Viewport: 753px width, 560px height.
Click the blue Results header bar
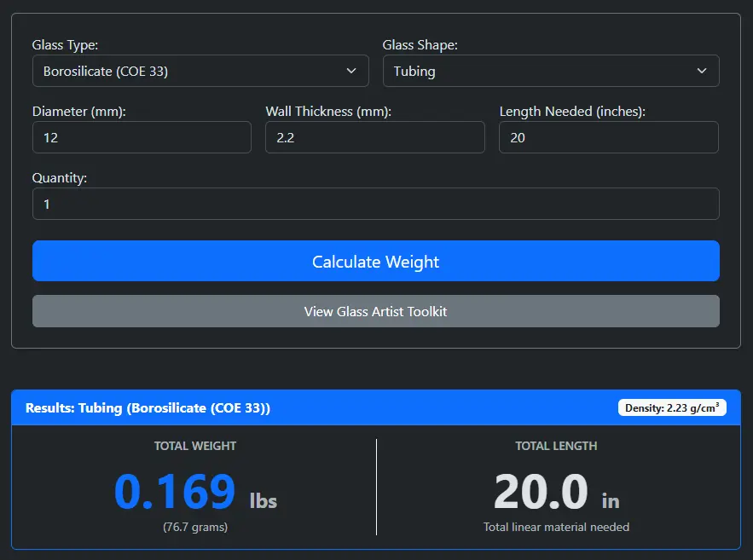(376, 407)
